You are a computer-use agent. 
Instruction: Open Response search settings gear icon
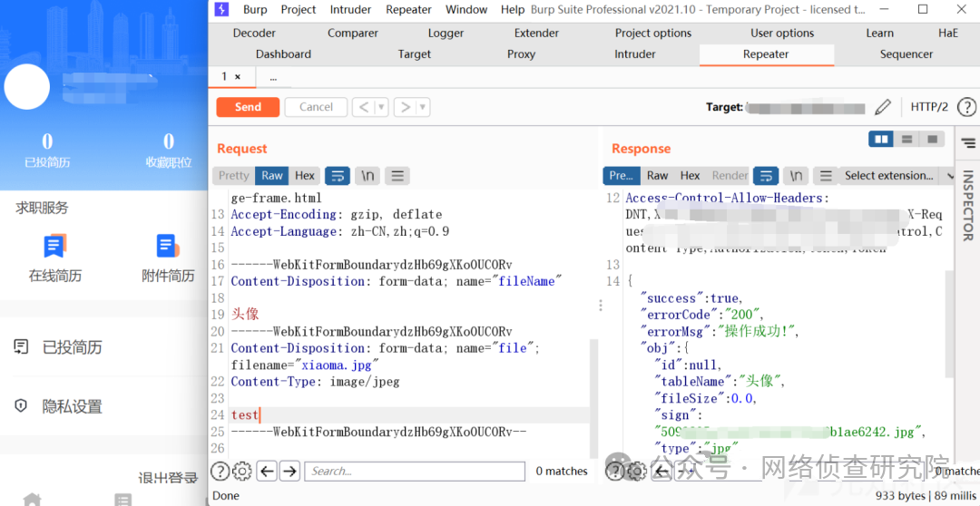(636, 471)
